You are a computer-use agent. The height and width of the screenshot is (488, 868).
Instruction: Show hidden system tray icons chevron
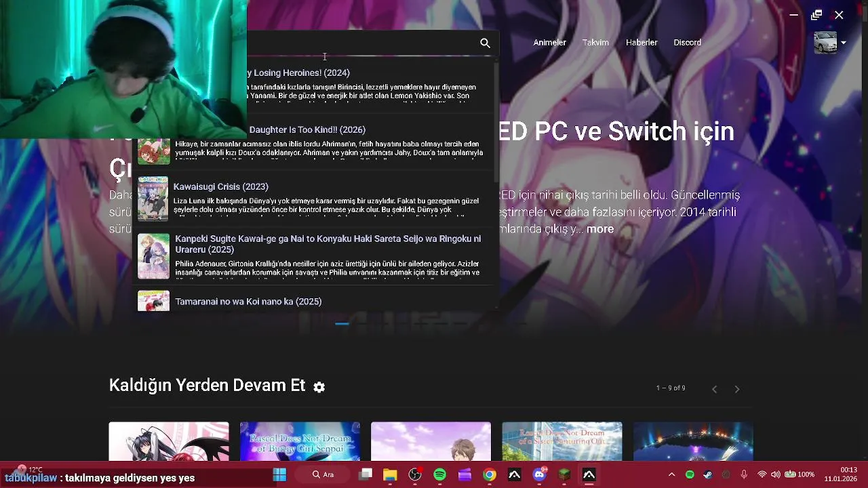coord(671,474)
